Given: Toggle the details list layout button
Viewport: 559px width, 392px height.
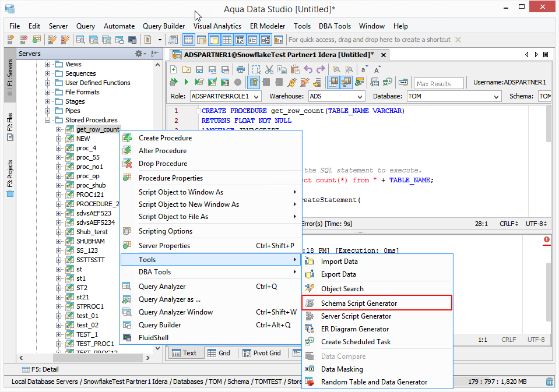Looking at the screenshot, I should coord(253,40).
